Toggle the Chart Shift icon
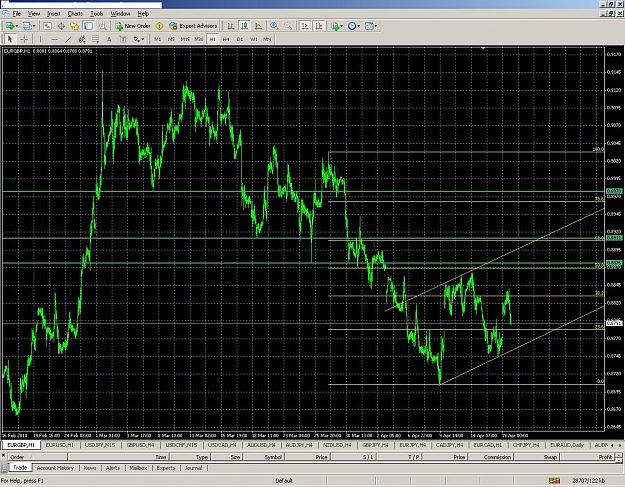The image size is (625, 487). (319, 26)
